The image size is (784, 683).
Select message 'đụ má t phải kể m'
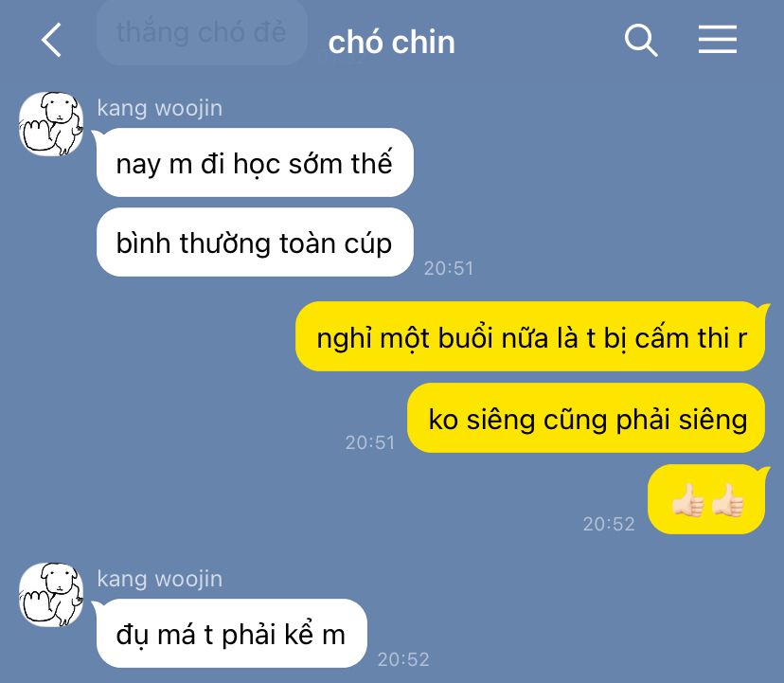pos(231,634)
